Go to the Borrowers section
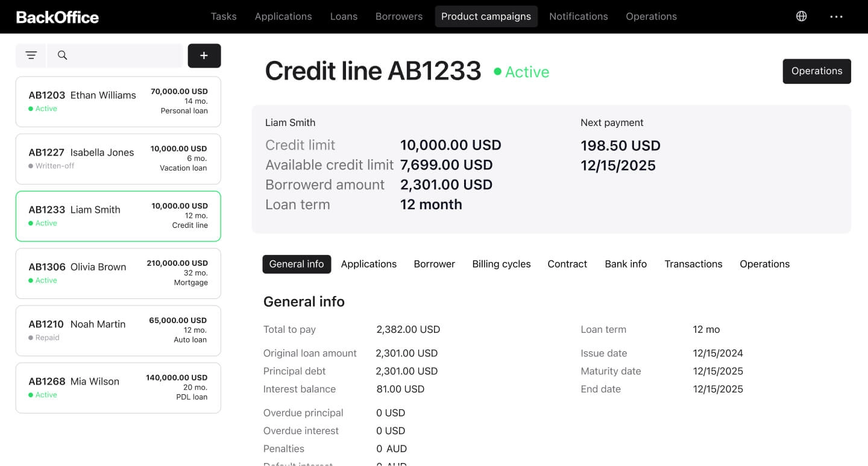Viewport: 868px width, 466px height. point(398,16)
